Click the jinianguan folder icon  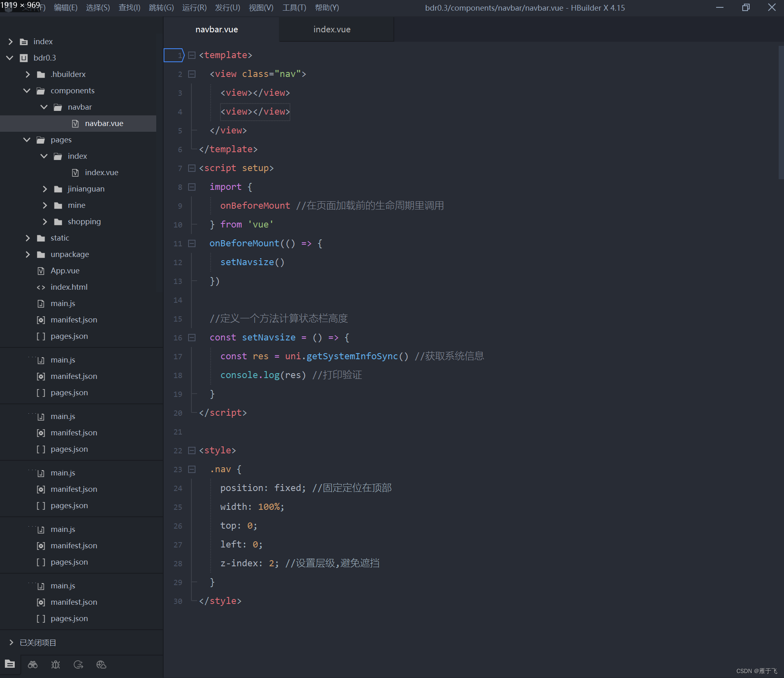(x=58, y=189)
